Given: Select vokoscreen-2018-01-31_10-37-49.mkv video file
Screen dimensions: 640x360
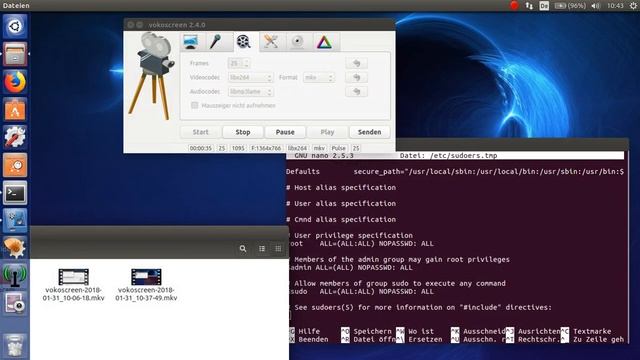Looking at the screenshot, I should coord(146,285).
